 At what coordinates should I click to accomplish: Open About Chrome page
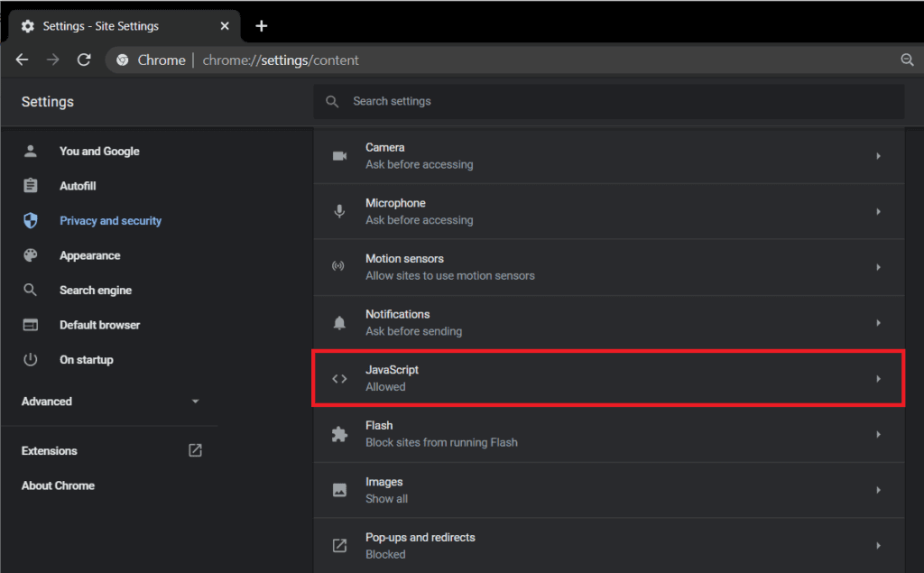(x=58, y=485)
